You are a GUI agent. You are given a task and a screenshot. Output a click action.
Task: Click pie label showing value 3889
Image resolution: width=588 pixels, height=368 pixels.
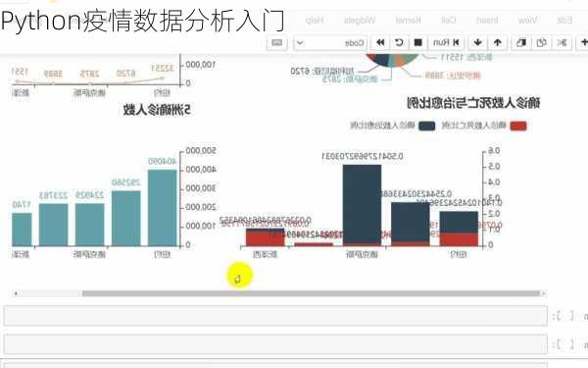coord(452,76)
